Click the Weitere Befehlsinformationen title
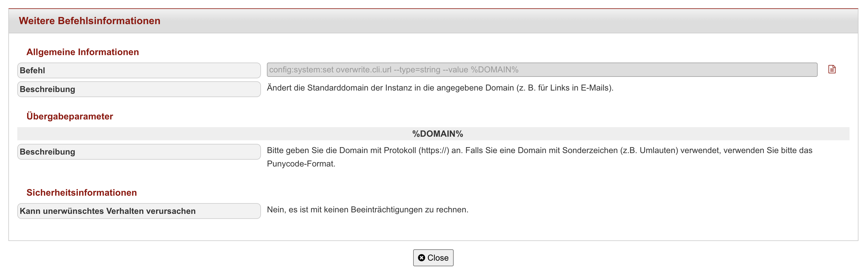 click(89, 21)
